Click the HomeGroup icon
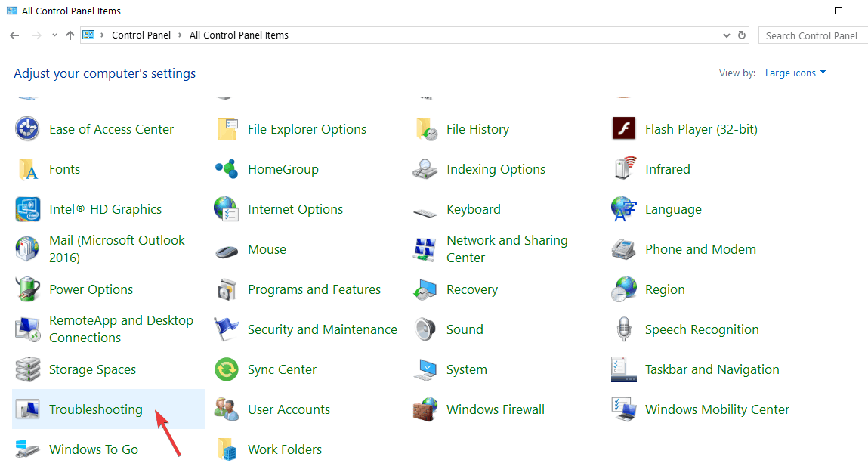868x463 pixels. tap(227, 169)
